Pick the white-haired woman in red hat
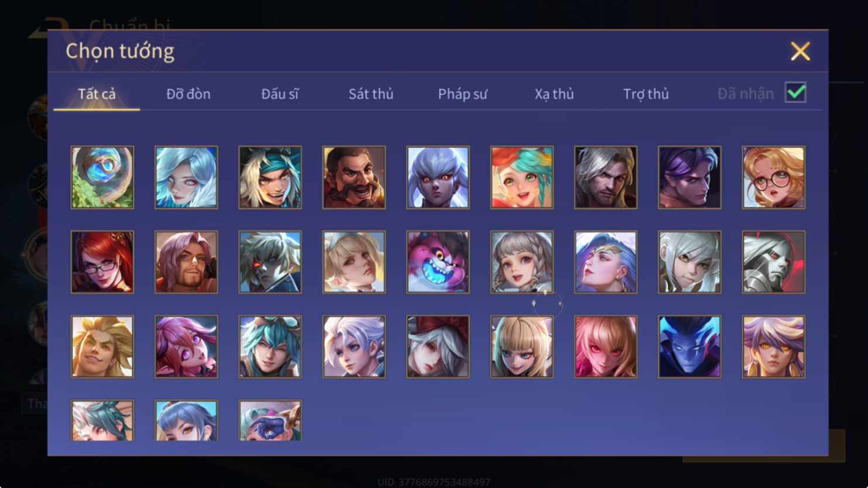Viewport: 868px width, 488px height. pos(438,347)
